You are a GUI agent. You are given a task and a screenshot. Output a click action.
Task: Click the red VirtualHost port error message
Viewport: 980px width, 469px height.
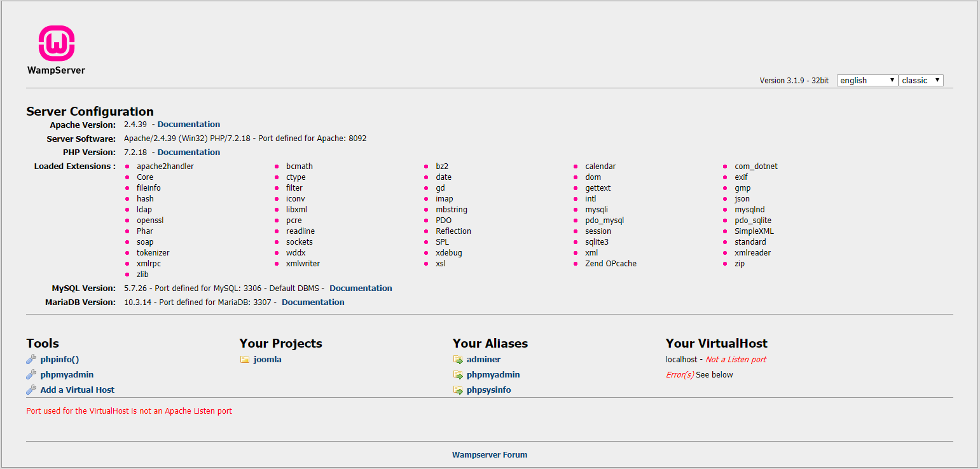coord(129,411)
